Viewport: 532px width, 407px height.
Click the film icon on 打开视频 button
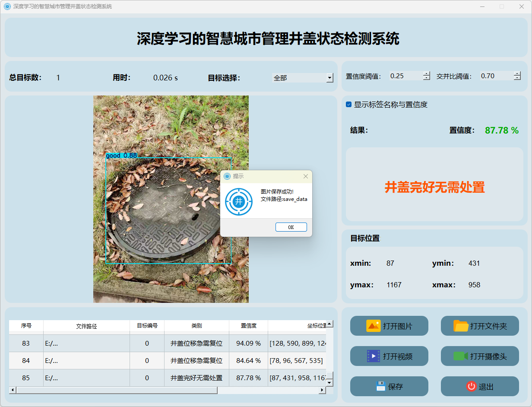coord(373,356)
